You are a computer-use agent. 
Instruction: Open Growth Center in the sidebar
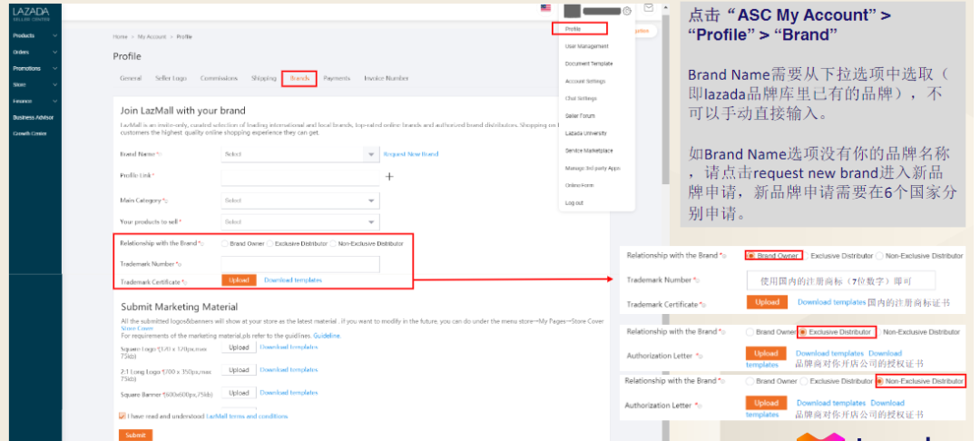pos(29,133)
